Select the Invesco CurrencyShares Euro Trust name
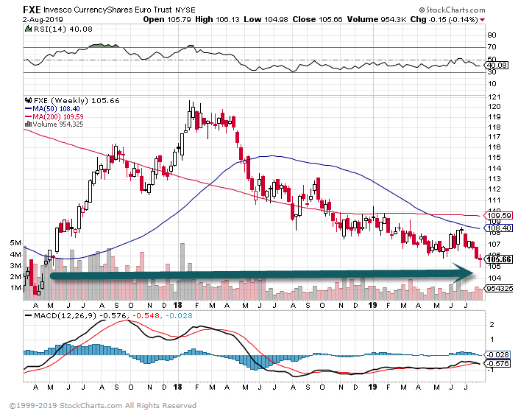 (x=108, y=10)
